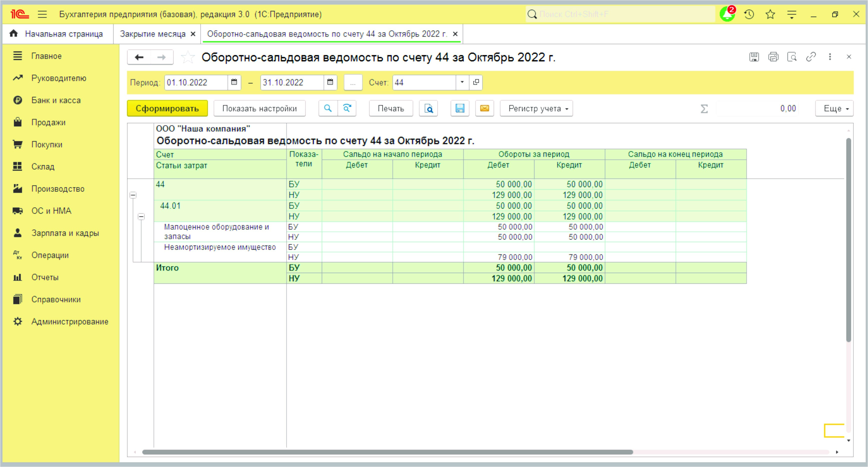Click the save report floppy disk icon
The image size is (868, 467).
tap(459, 108)
